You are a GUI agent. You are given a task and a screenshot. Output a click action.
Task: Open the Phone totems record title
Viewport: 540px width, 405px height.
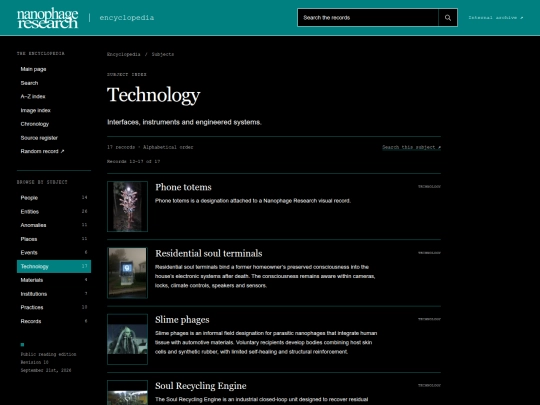[x=183, y=187]
